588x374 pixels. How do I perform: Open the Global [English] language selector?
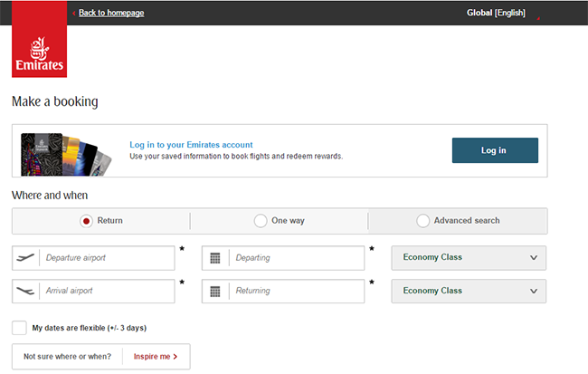tap(496, 13)
